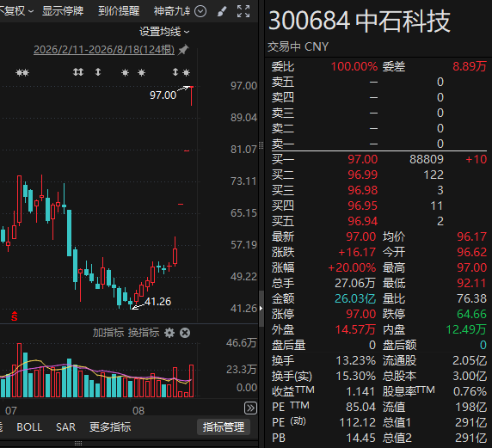
Task: Expand chart to fullscreen view
Action: tap(243, 11)
